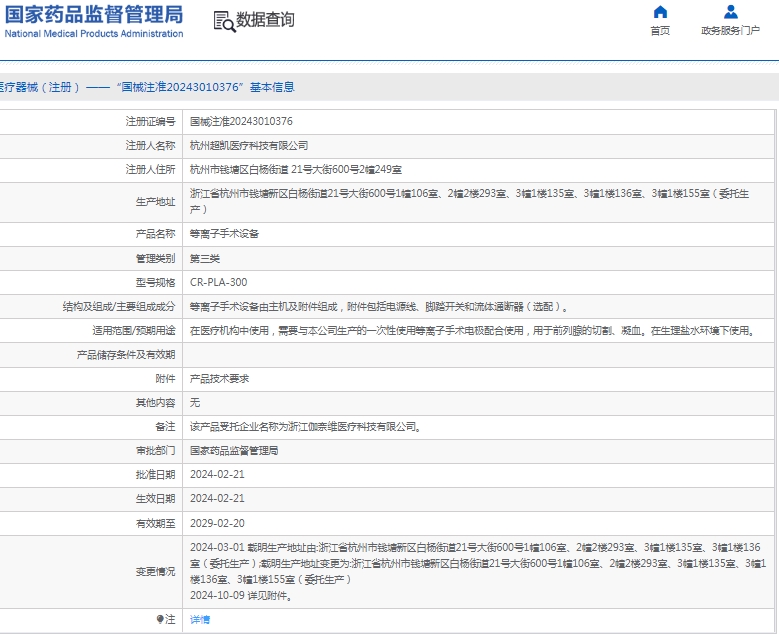Open the 政务服务门户 user icon
This screenshot has height=638, width=779.
pos(730,11)
